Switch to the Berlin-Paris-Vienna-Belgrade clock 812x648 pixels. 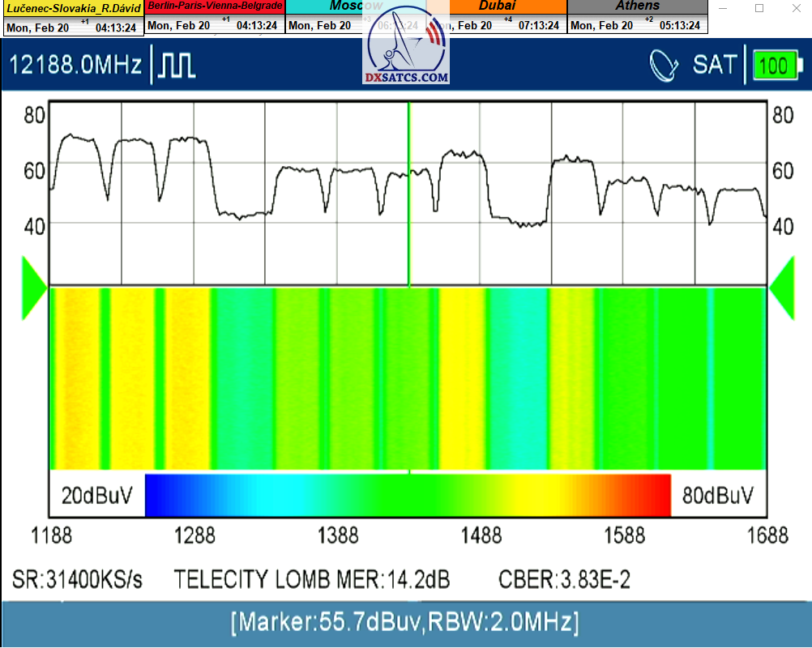pos(215,6)
